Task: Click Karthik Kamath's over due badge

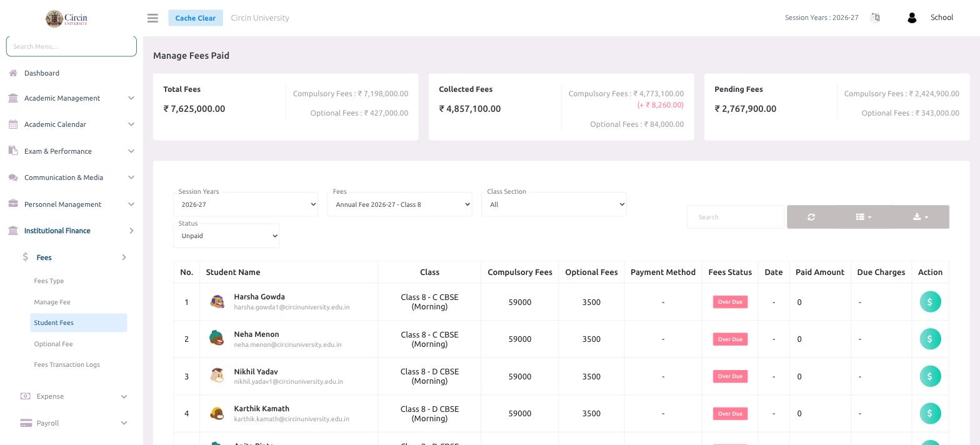Action: click(730, 413)
